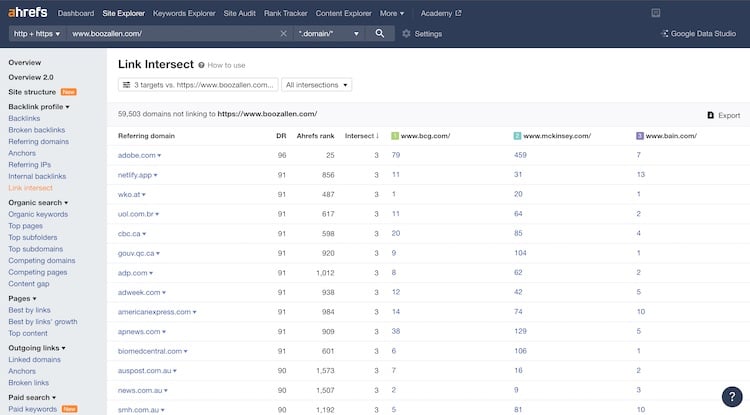Click the help question mark button
The width and height of the screenshot is (750, 415).
(731, 395)
